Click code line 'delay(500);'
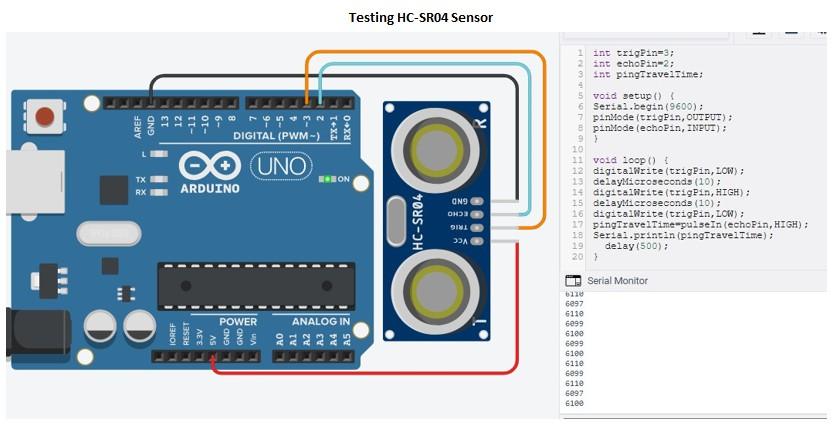 point(637,246)
